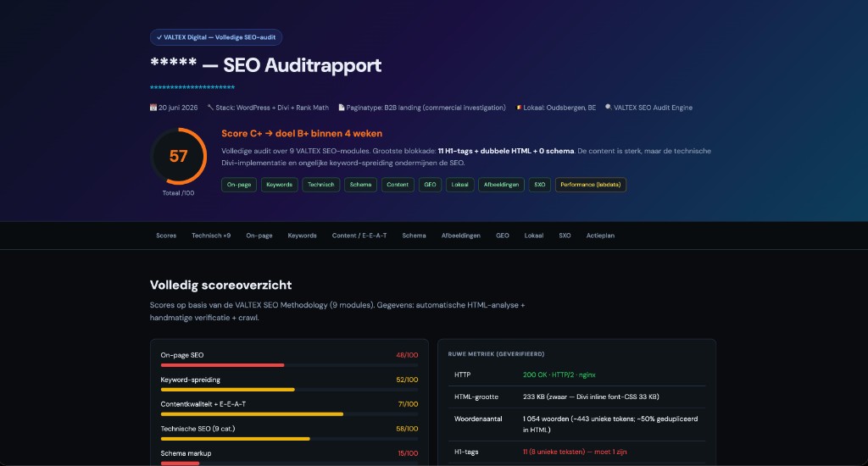Open the Lokaal nav tab
Screen dimensions: 868x466
pyautogui.click(x=534, y=236)
